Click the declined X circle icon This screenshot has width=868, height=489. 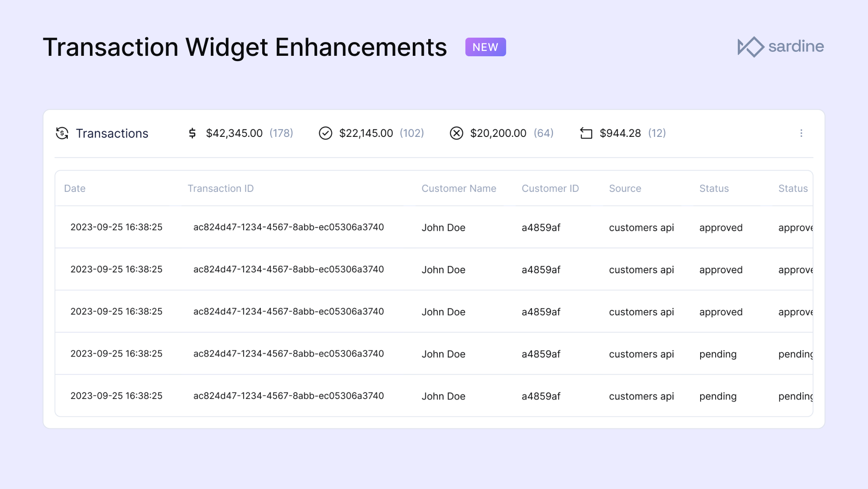coord(457,133)
